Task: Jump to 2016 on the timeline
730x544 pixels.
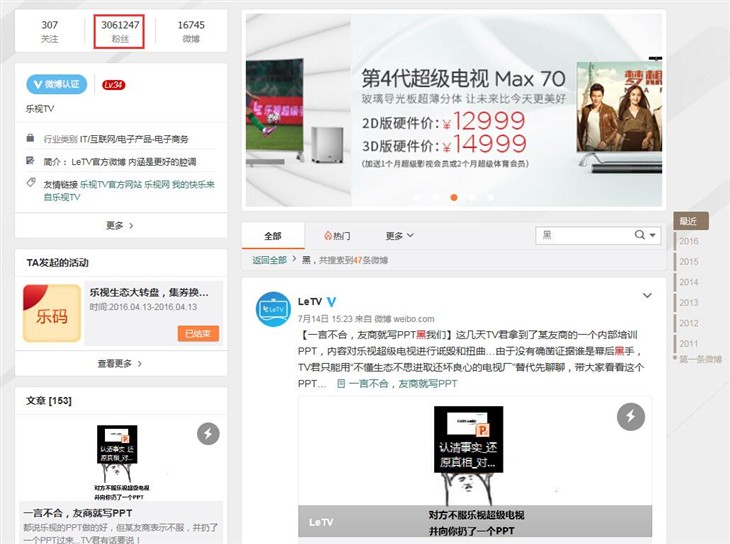Action: click(x=689, y=241)
